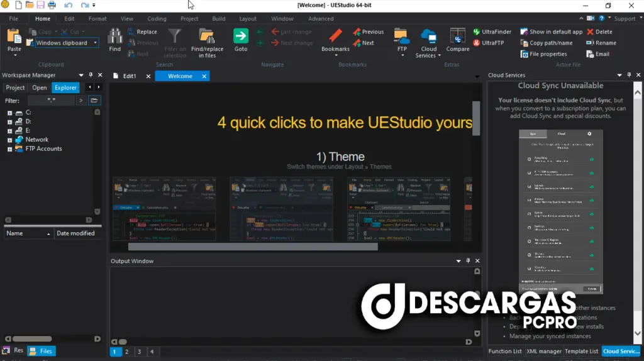Click the Undo arrow in title bar
The width and height of the screenshot is (644, 361).
tap(69, 5)
